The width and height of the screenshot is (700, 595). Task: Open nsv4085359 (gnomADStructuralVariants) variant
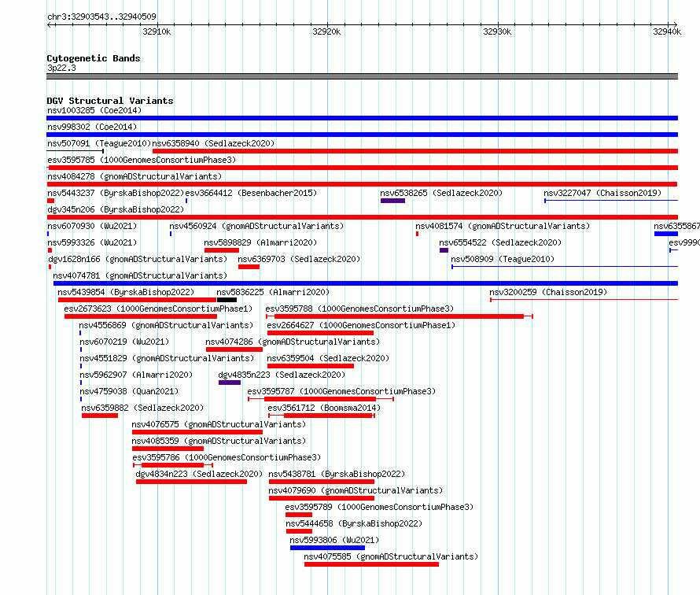(219, 441)
